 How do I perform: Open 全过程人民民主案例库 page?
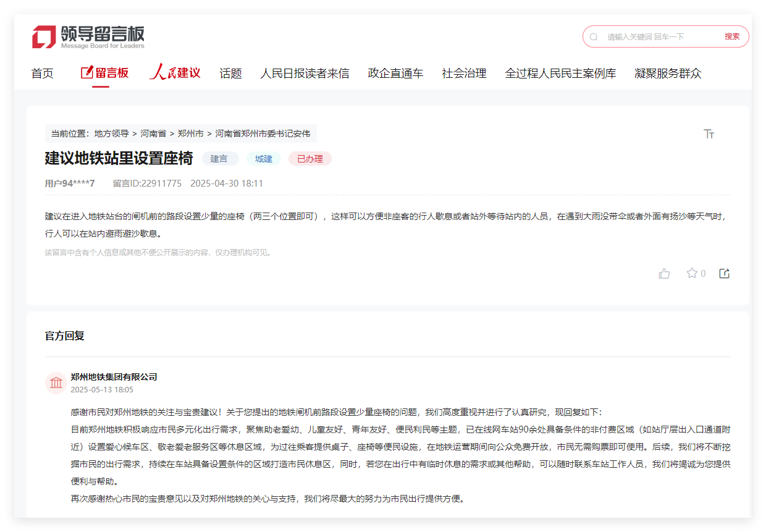561,73
